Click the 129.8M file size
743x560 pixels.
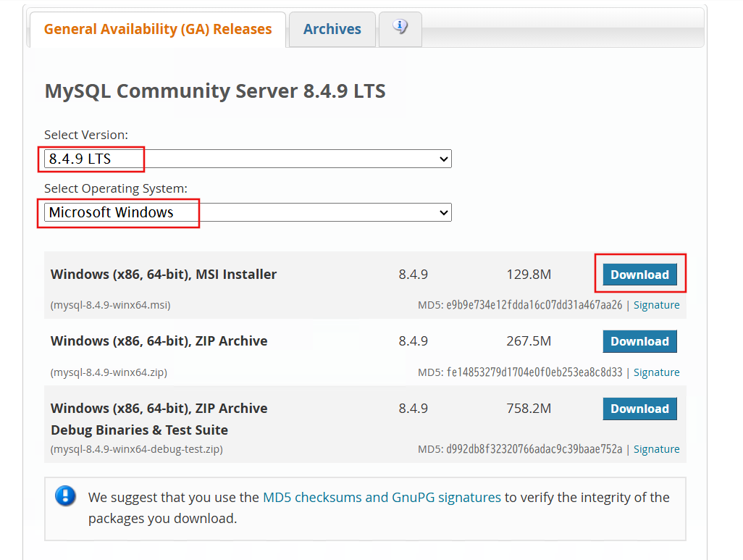coord(529,275)
